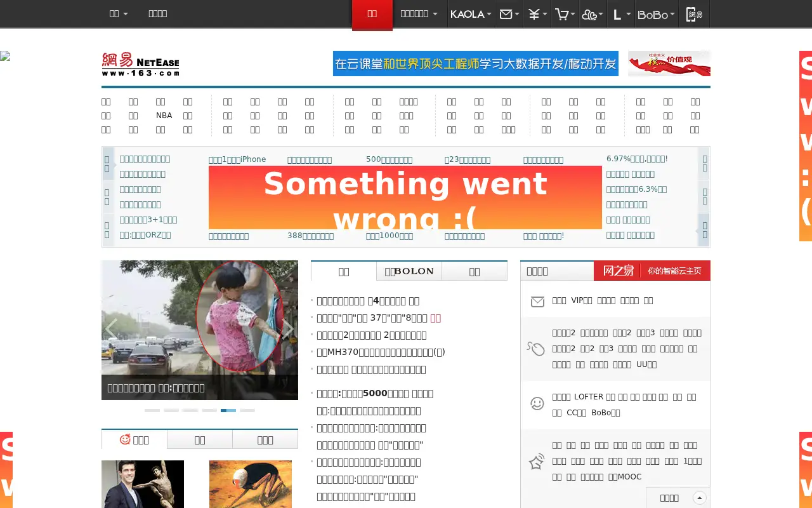Click the round up-arrow button at bottom right
This screenshot has width=812, height=508.
pos(700,498)
